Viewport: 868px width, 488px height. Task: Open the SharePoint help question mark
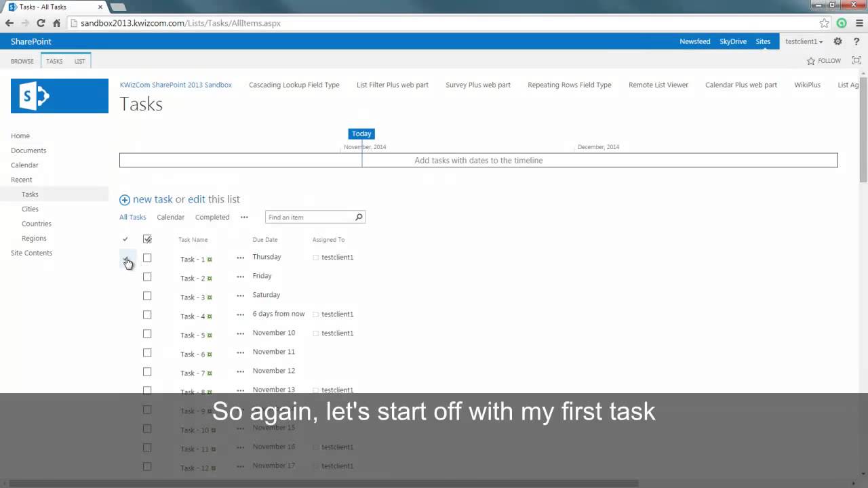(x=856, y=41)
